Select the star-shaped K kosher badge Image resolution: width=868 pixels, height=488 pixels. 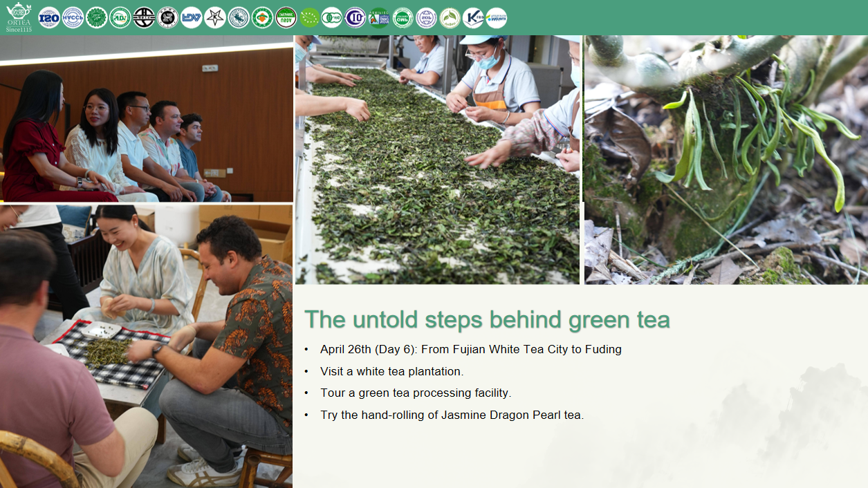pyautogui.click(x=215, y=17)
